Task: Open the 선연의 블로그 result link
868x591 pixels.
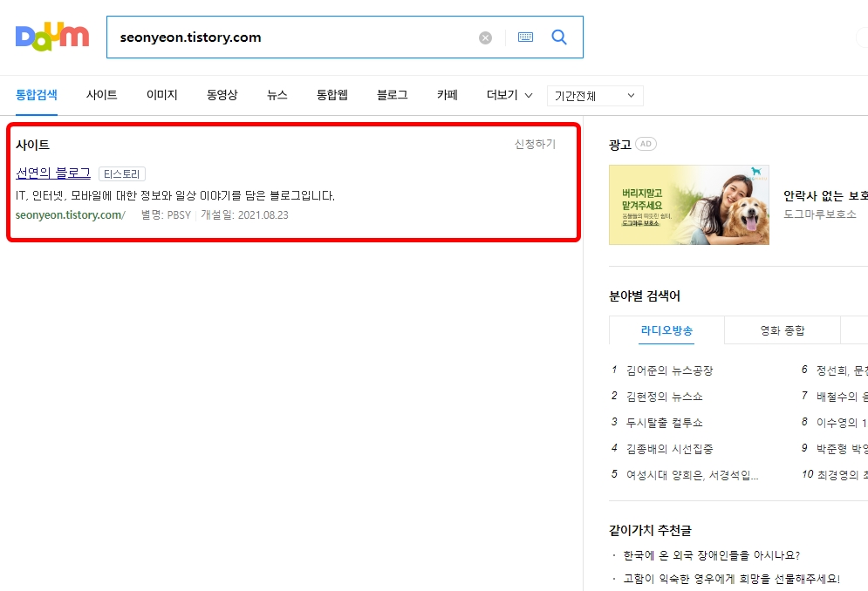Action: (x=53, y=173)
